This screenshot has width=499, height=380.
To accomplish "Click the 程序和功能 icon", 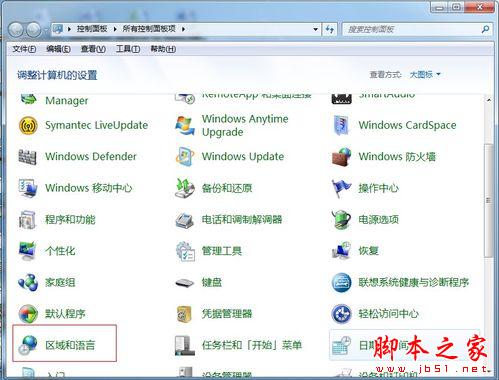I will click(28, 219).
